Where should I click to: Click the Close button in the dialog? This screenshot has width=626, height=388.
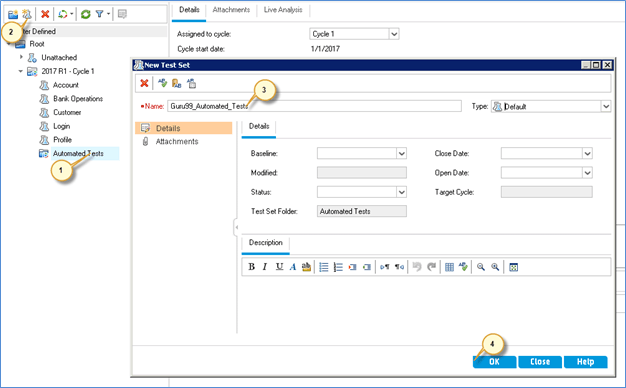pyautogui.click(x=540, y=362)
